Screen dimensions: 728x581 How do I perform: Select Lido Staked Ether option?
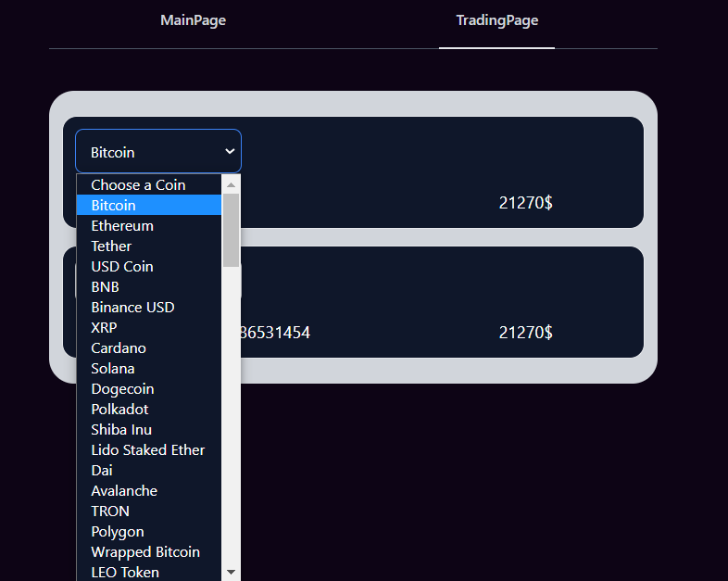pyautogui.click(x=149, y=450)
